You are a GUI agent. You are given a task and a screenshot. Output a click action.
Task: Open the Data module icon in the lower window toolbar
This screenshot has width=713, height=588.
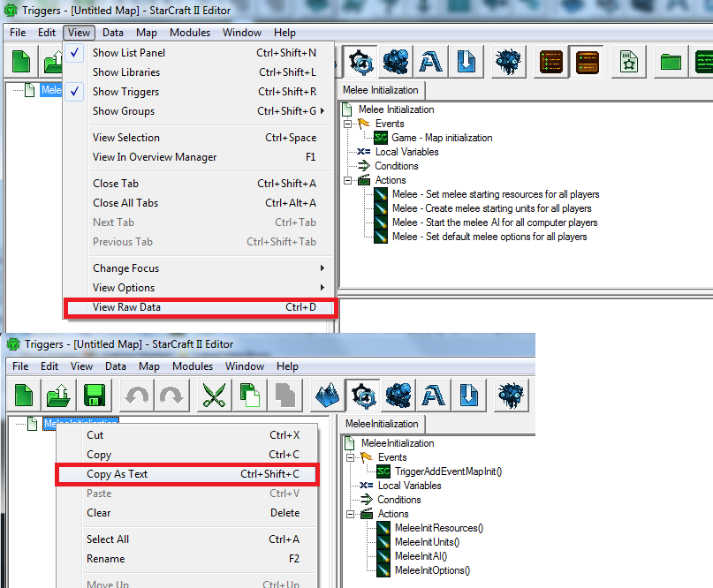point(398,395)
